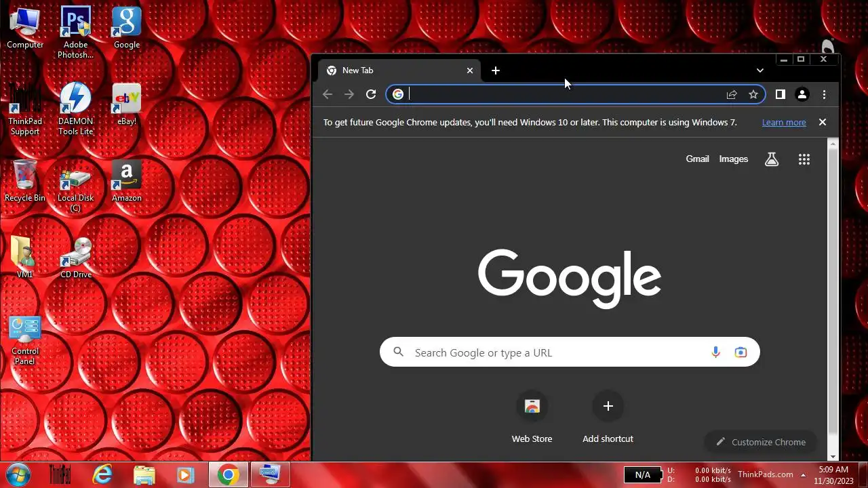Open the Google apps grid
Image resolution: width=868 pixels, height=488 pixels.
804,159
